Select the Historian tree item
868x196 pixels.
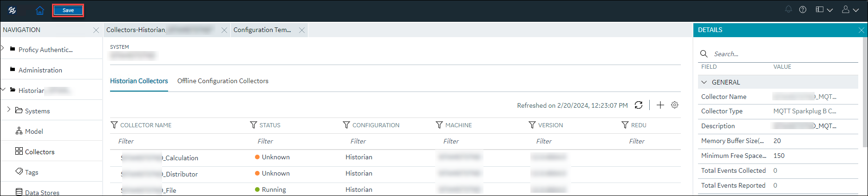(40, 91)
